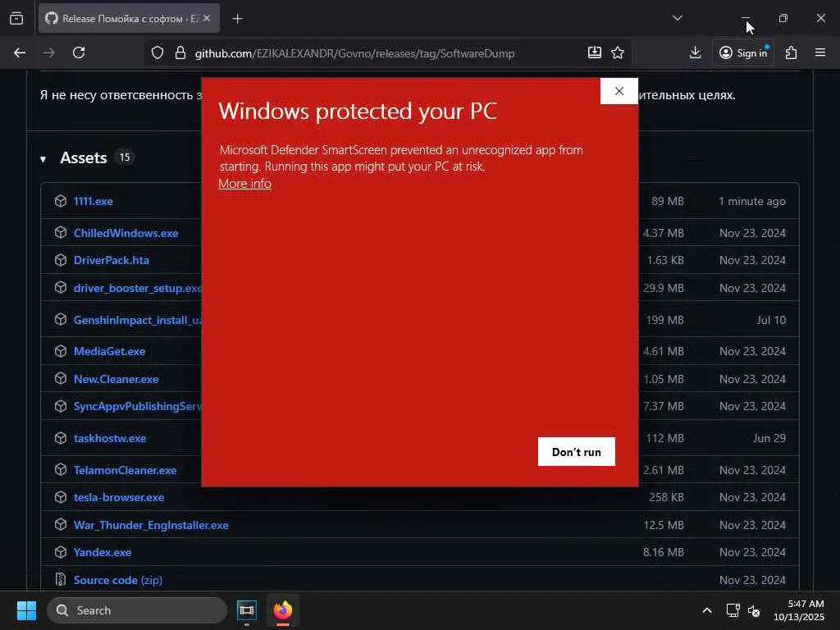Open More info link in SmartScreen dialog
Image resolution: width=840 pixels, height=630 pixels.
[244, 183]
